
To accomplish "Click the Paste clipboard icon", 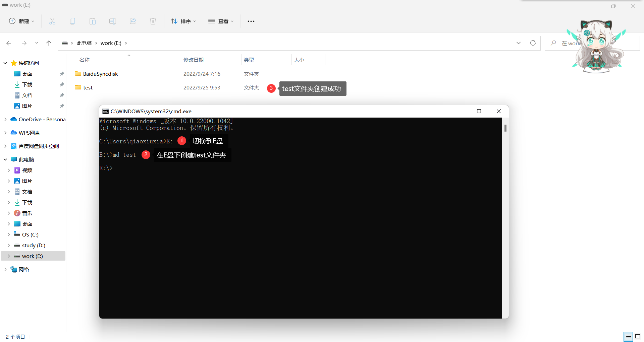I will pos(93,21).
